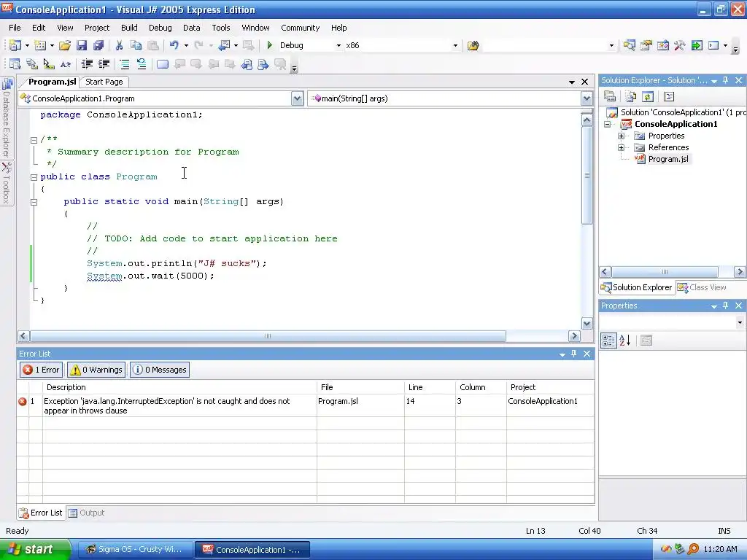Open the ConsoleApplication1.Program class dropdown
747x560 pixels.
pos(297,98)
